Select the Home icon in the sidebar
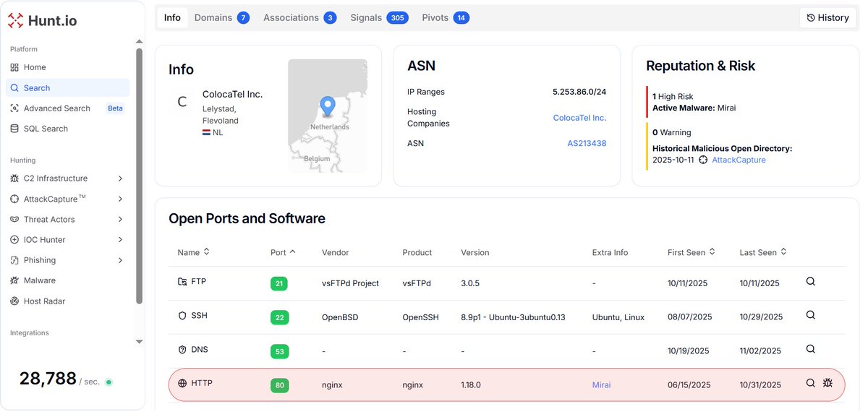The height and width of the screenshot is (417, 868). point(14,66)
